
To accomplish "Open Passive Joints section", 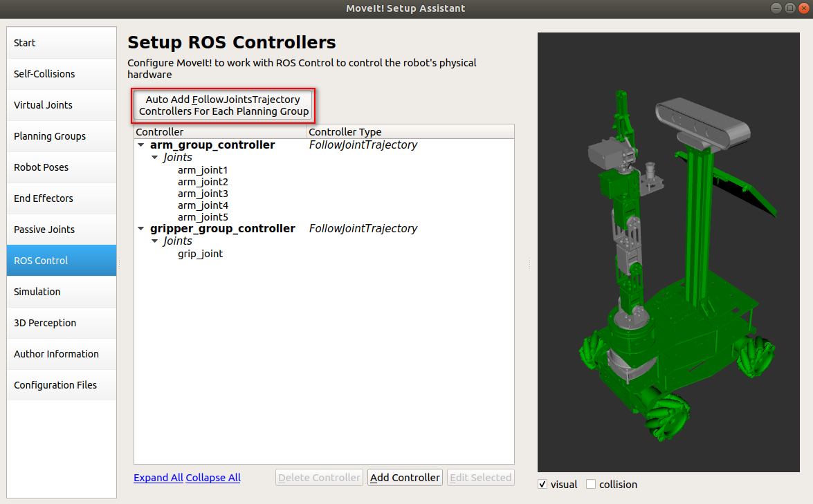I will [x=62, y=230].
